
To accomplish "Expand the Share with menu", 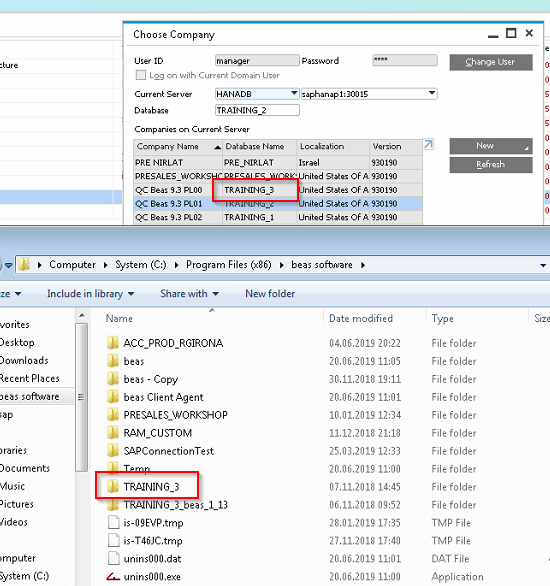I will click(x=189, y=294).
